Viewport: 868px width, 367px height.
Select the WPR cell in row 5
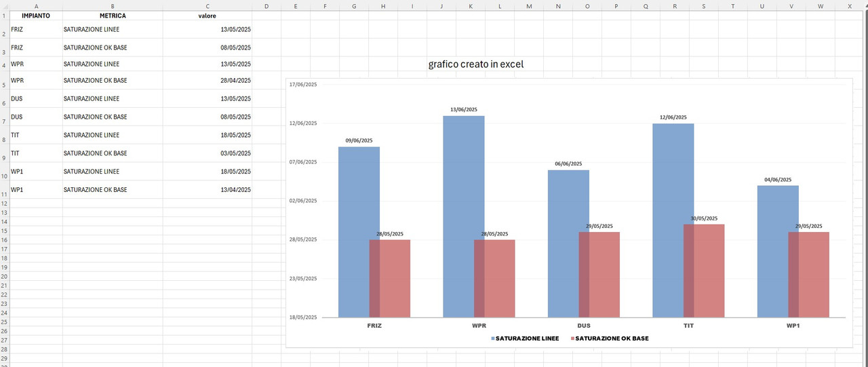pyautogui.click(x=36, y=80)
